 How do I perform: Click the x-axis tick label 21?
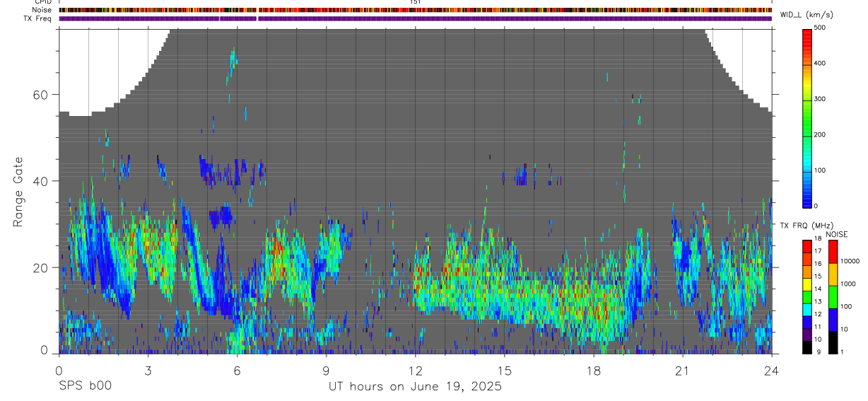tap(683, 370)
